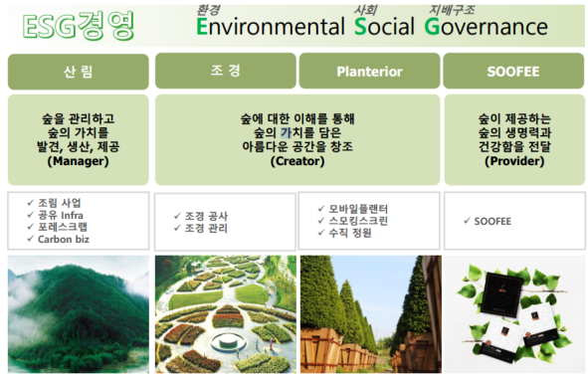Select the 조림 사업 list item
The width and height of the screenshot is (588, 377).
(60, 203)
